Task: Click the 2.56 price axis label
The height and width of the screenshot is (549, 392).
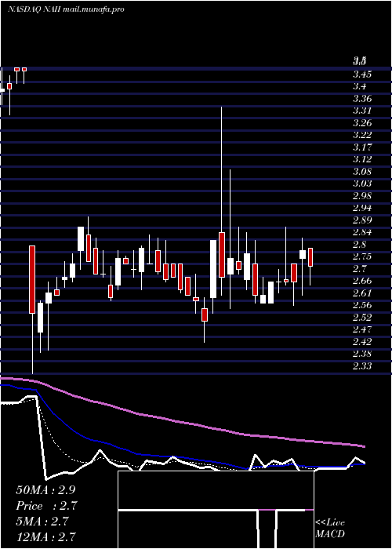Action: 362,305
